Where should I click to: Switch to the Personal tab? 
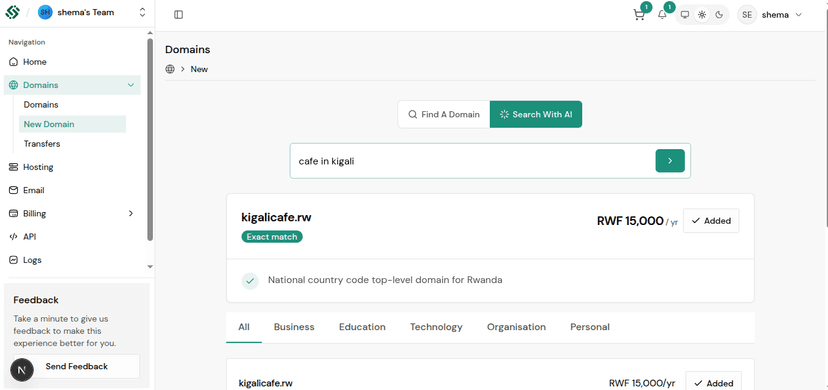(x=590, y=327)
